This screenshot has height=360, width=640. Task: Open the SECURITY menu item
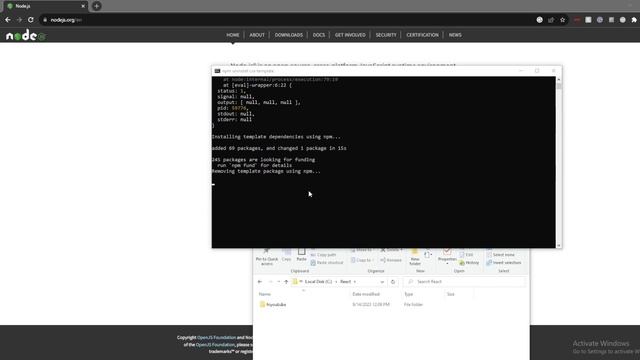coord(386,35)
